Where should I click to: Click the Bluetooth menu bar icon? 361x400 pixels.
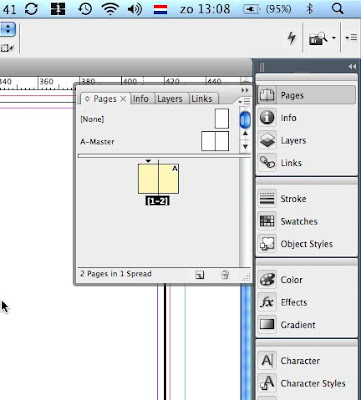pos(310,9)
